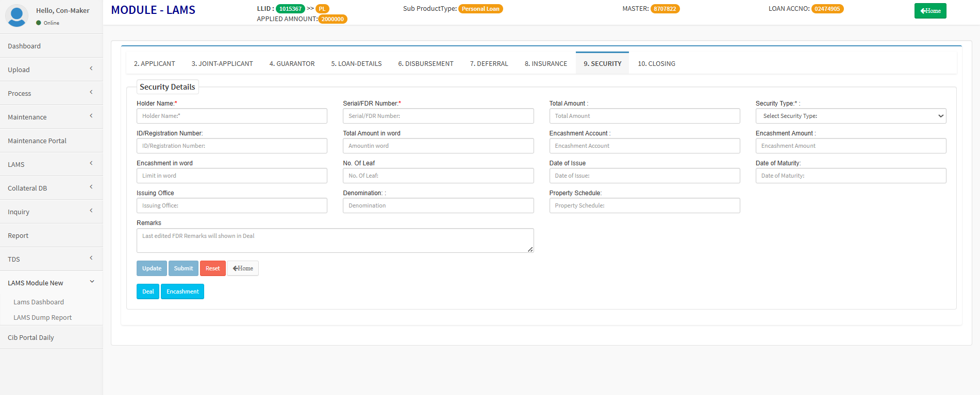The image size is (980, 395).
Task: Open the Select Security Type dropdown
Action: coord(851,116)
